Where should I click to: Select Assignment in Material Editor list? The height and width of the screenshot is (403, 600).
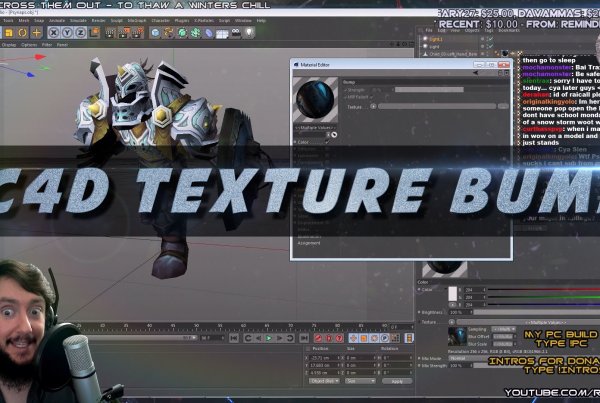[309, 243]
